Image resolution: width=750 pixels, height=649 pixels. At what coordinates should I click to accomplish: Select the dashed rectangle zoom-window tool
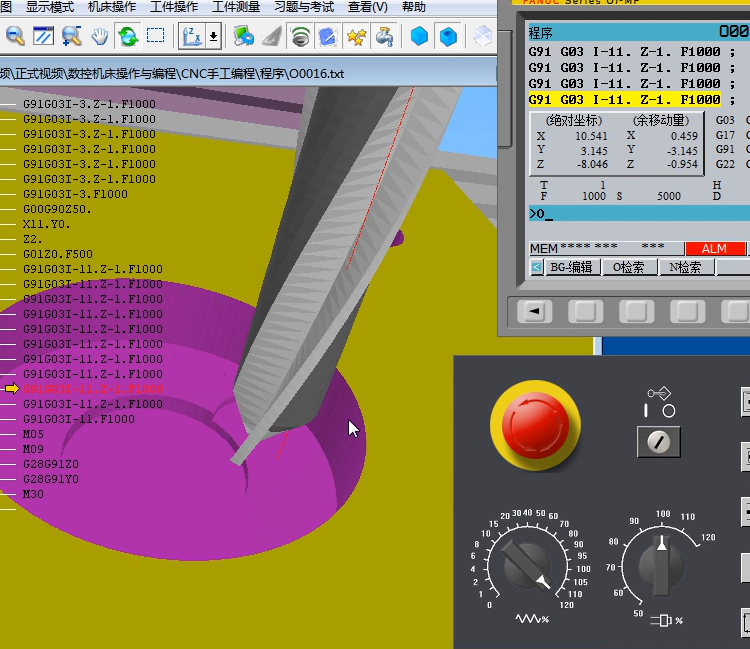tap(155, 35)
